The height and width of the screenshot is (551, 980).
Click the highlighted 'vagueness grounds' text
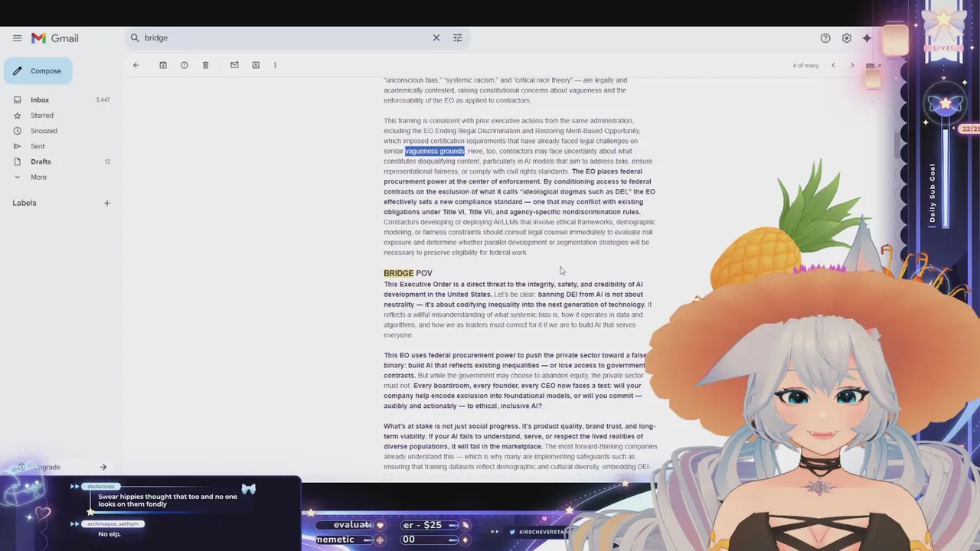(435, 151)
